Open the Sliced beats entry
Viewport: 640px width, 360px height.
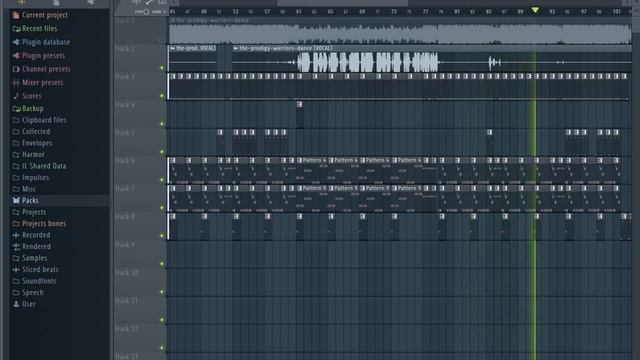pos(35,269)
